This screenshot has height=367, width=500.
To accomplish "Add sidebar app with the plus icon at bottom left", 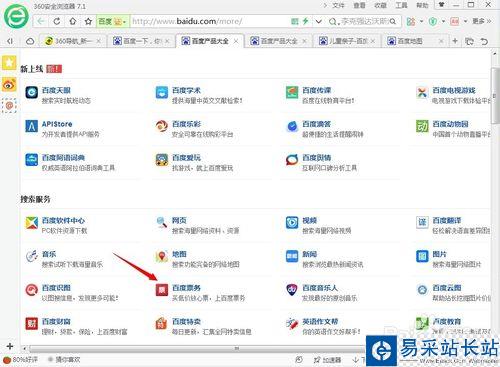I will point(9,346).
